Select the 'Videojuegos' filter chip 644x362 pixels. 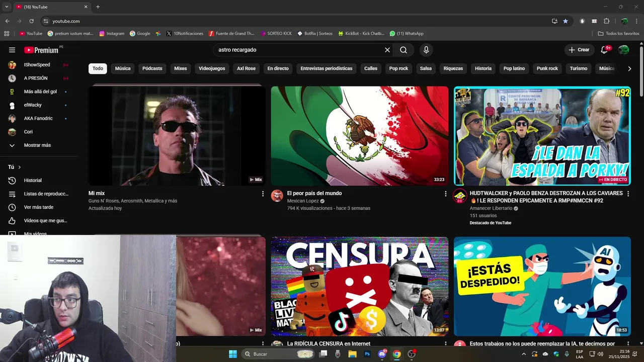(212, 68)
